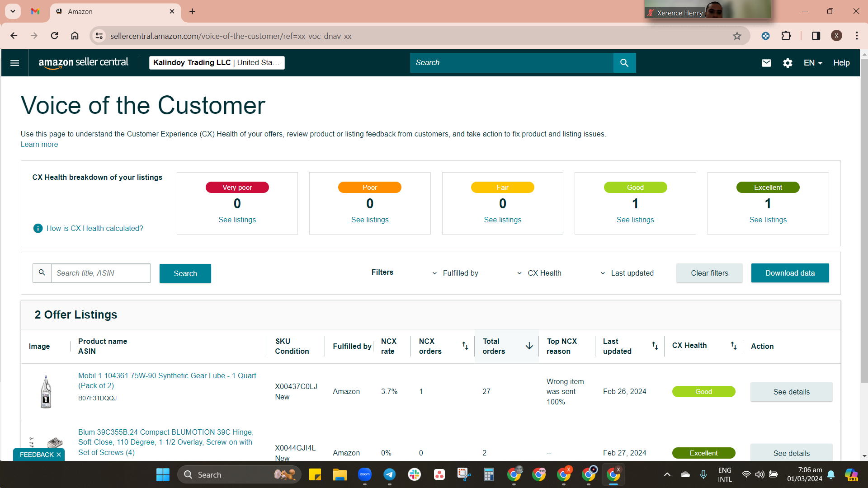See listings under Very poor
The height and width of the screenshot is (488, 868).
[237, 220]
